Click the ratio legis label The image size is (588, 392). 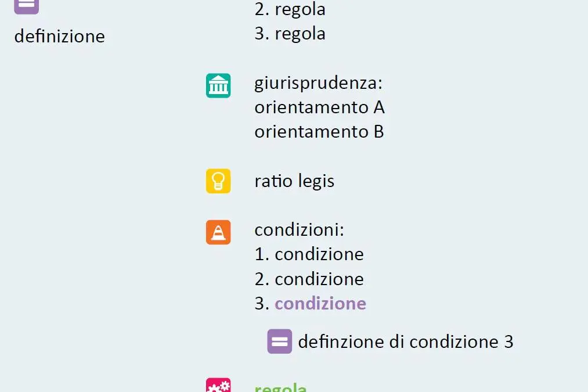point(294,181)
